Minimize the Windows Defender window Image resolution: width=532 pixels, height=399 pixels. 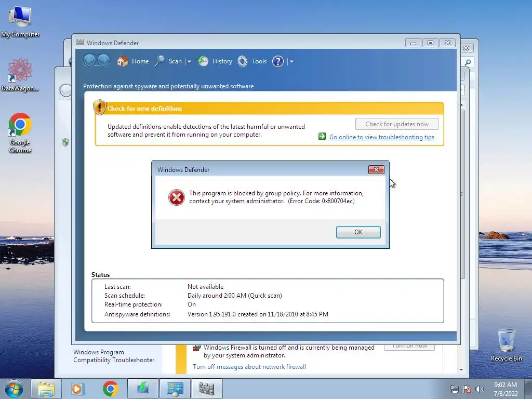click(x=413, y=43)
